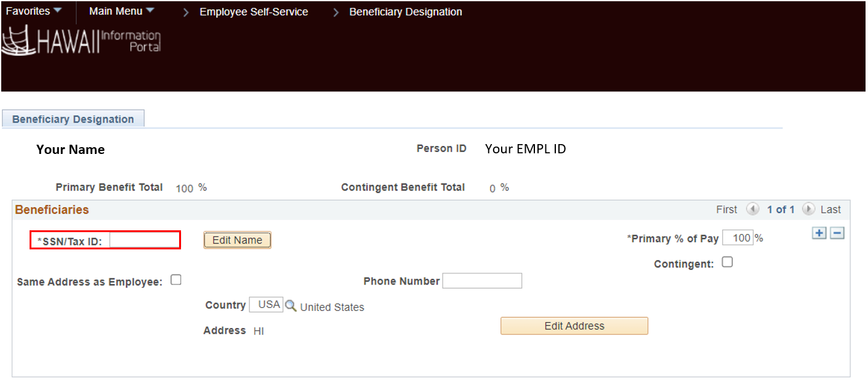This screenshot has width=868, height=383.
Task: Click the Hawaii Information Portal logo
Action: pyautogui.click(x=81, y=41)
